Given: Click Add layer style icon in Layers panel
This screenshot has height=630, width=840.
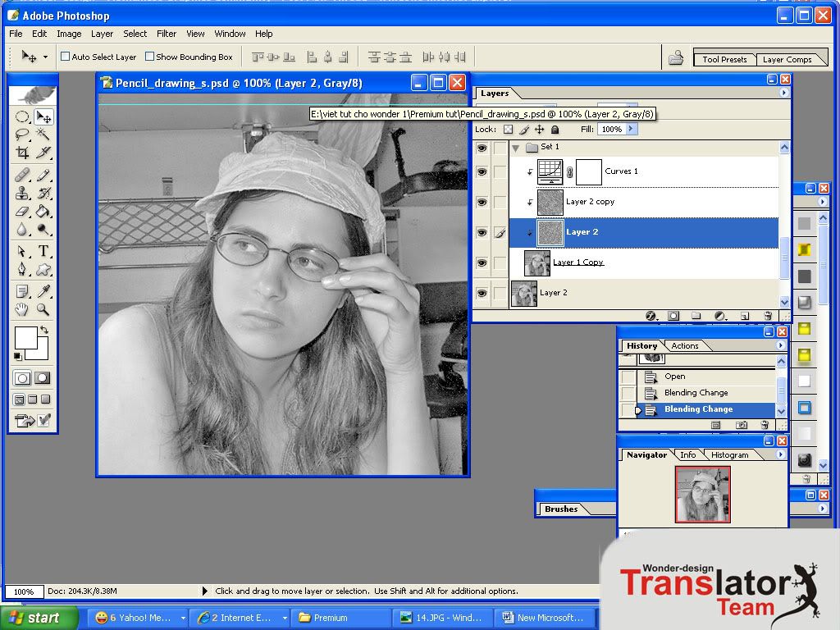Looking at the screenshot, I should click(651, 316).
